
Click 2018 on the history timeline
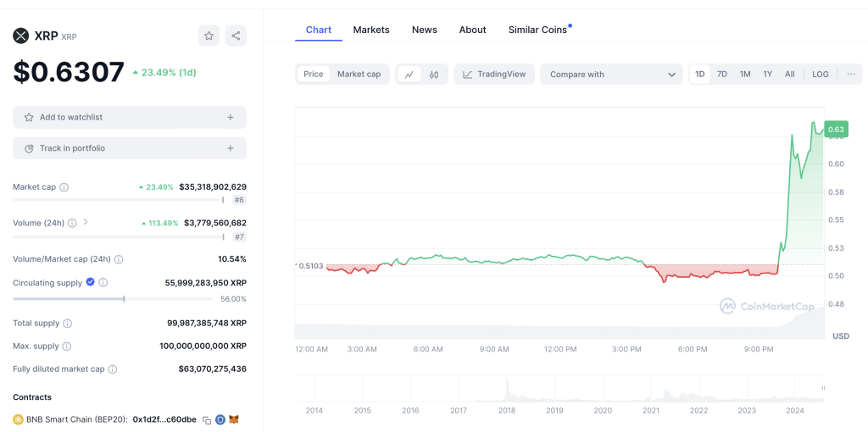(x=506, y=411)
